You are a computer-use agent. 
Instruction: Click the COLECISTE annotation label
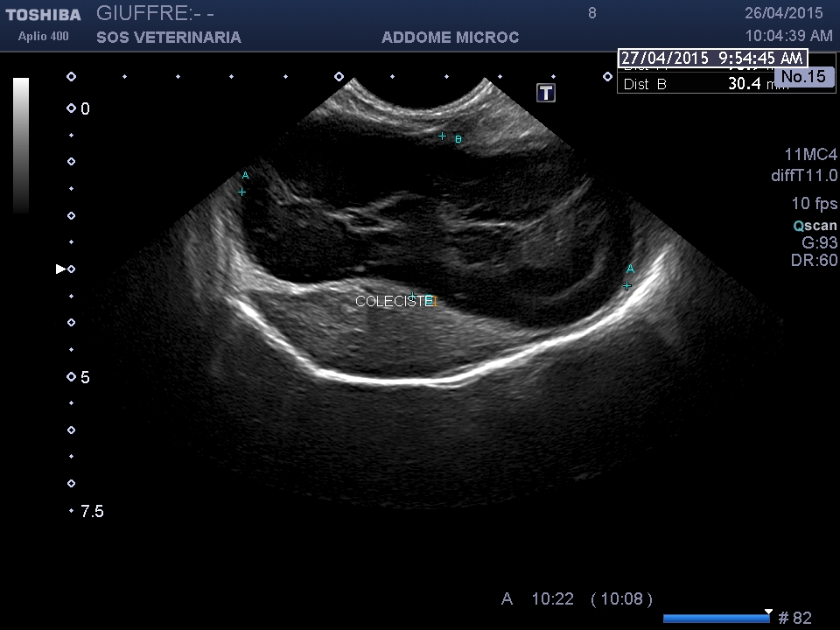tap(395, 301)
